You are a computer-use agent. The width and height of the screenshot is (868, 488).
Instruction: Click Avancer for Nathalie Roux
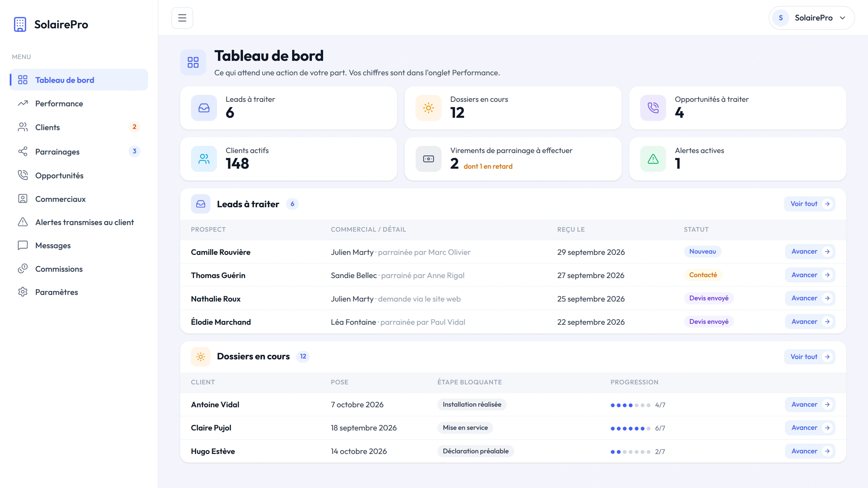810,299
